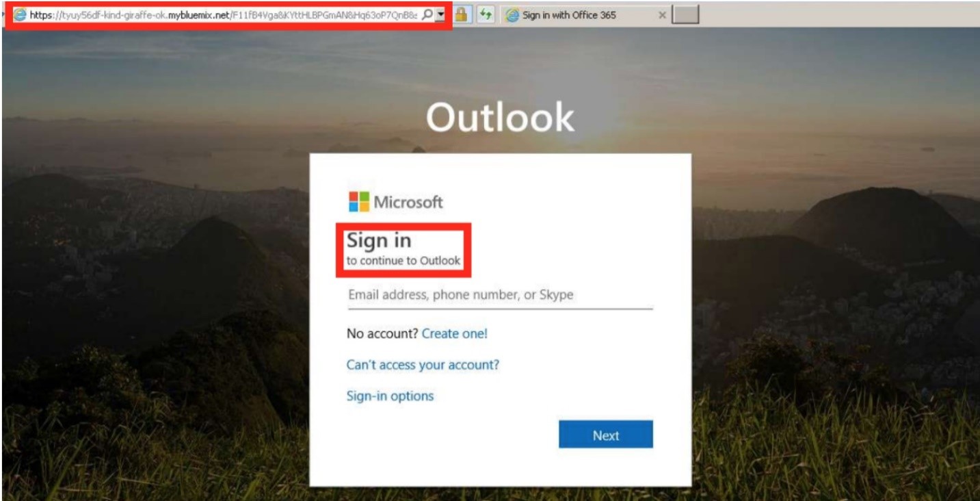Click the magnifier search icon in address bar
The width and height of the screenshot is (980, 501).
coord(427,15)
